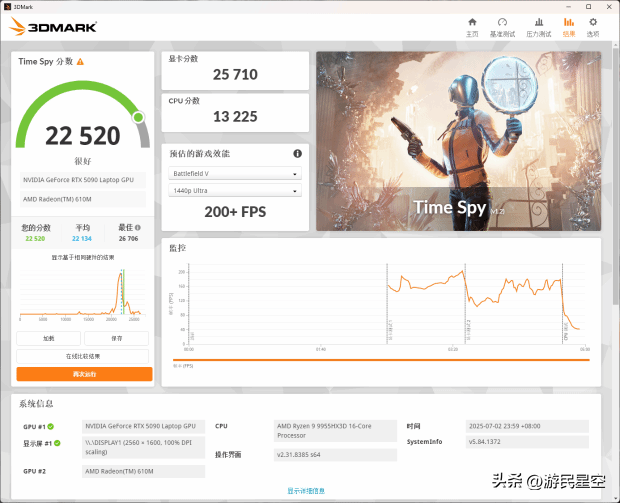Click the info icon in estimated game performance
Viewport: 620px width, 503px height.
pos(297,153)
